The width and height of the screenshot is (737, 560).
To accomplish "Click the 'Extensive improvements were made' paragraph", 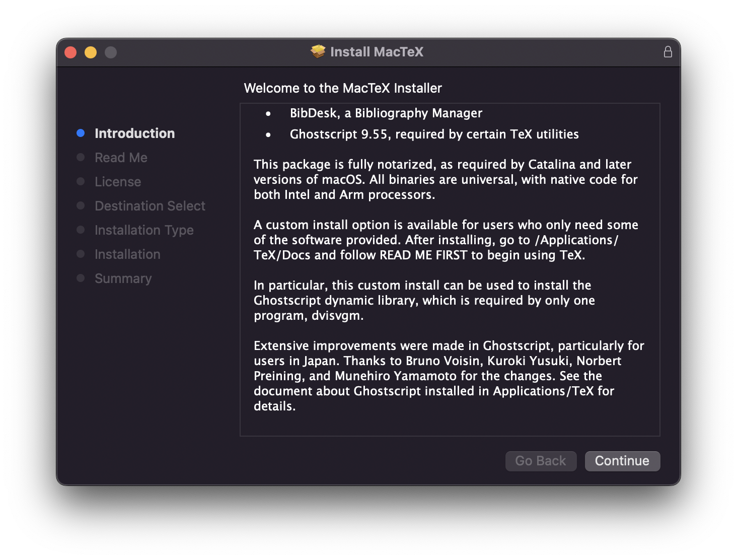I will pyautogui.click(x=449, y=376).
